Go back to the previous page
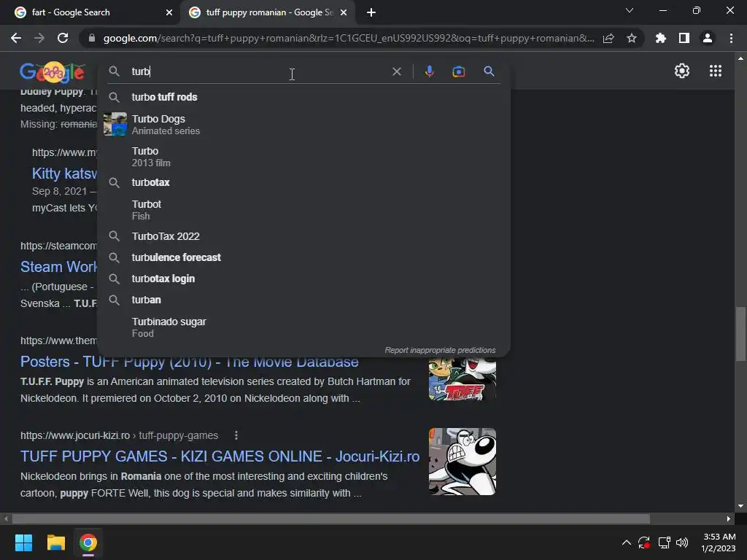The width and height of the screenshot is (747, 560). pyautogui.click(x=16, y=38)
